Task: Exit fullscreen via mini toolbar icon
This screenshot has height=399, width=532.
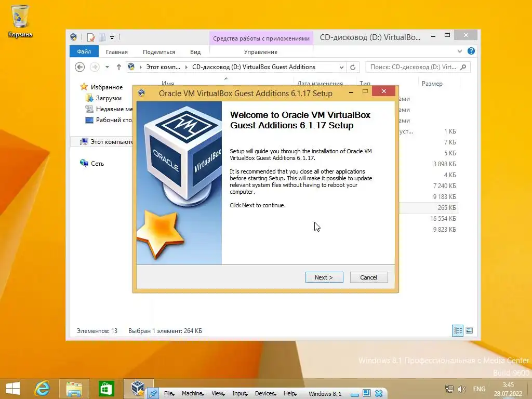Action: pos(366,393)
